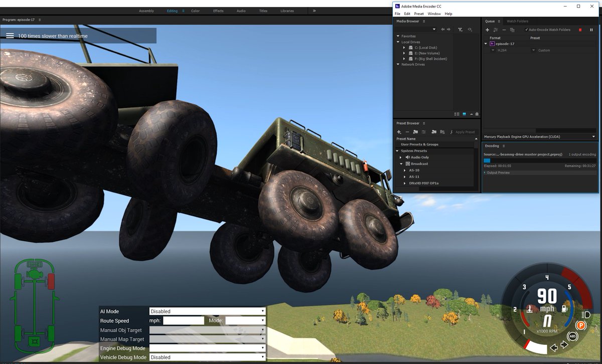The height and width of the screenshot is (364, 602).
Task: Show more workspaces with the double chevron
Action: 315,11
